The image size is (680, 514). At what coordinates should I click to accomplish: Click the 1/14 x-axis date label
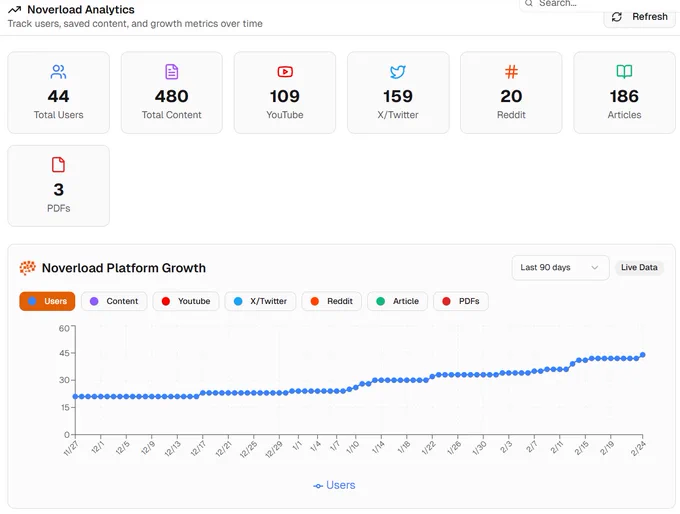coord(378,447)
